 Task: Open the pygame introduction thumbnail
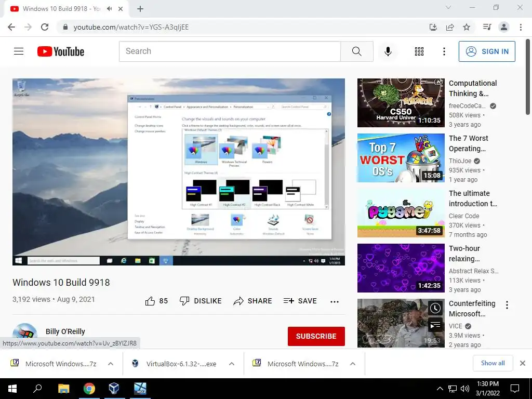point(401,212)
